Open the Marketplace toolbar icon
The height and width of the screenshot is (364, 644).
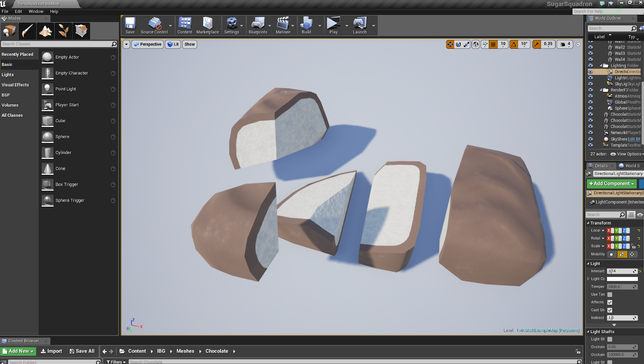[x=207, y=25]
